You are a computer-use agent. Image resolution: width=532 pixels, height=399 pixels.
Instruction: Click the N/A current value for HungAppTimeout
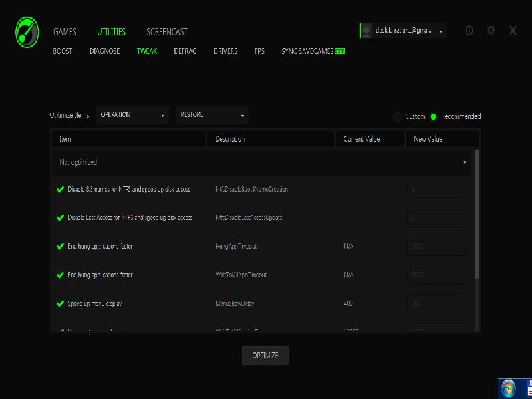[348, 246]
